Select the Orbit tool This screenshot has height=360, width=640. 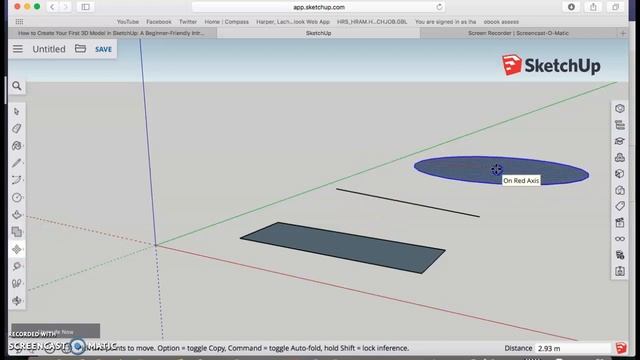tap(17, 301)
